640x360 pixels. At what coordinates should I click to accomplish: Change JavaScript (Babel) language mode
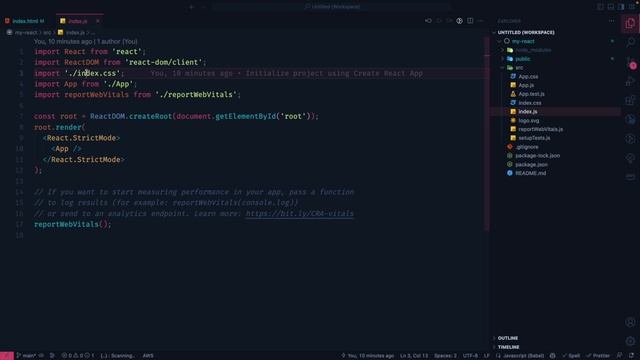point(523,356)
